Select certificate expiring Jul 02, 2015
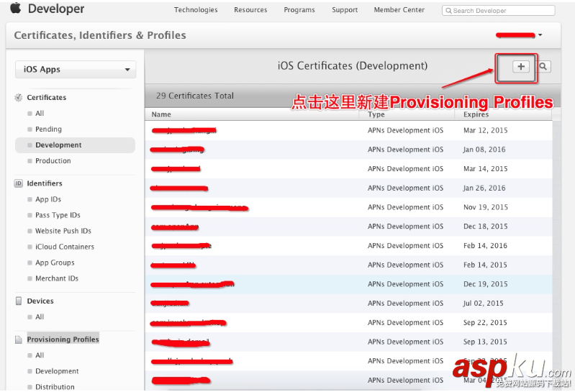Viewport: 575px width, 392px height. point(348,304)
